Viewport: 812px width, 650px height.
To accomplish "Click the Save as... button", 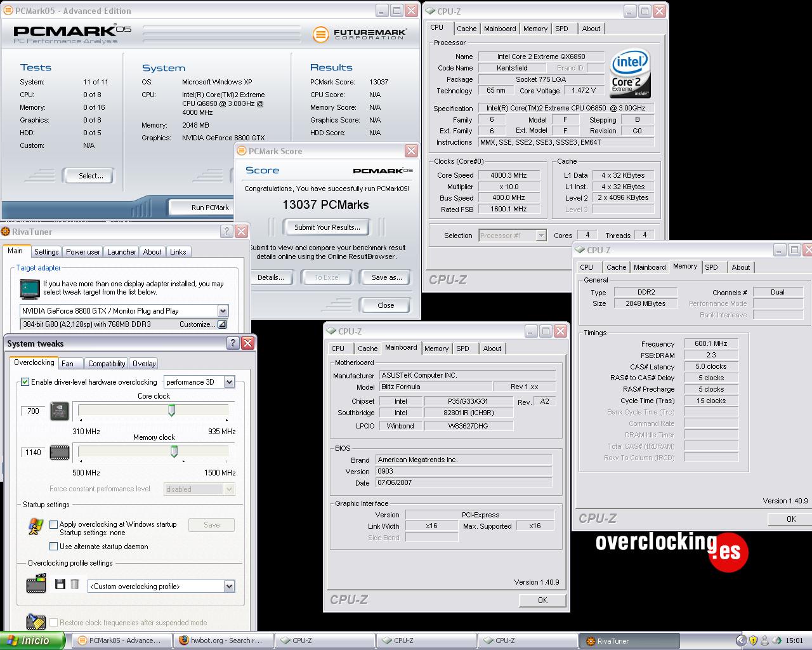I will pos(387,277).
